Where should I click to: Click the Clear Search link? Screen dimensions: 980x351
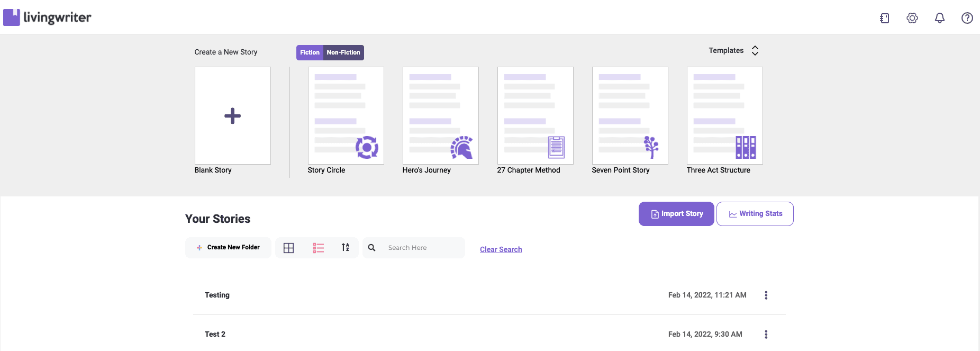click(501, 249)
